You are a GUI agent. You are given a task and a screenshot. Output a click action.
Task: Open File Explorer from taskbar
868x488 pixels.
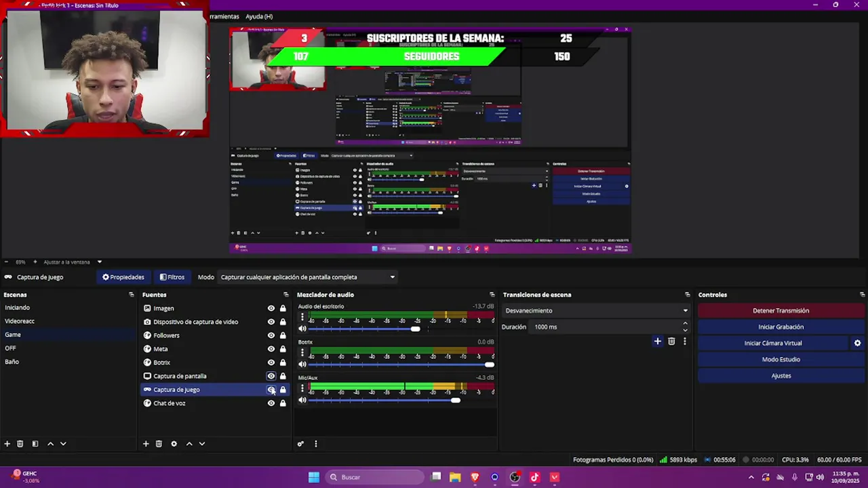pos(455,477)
